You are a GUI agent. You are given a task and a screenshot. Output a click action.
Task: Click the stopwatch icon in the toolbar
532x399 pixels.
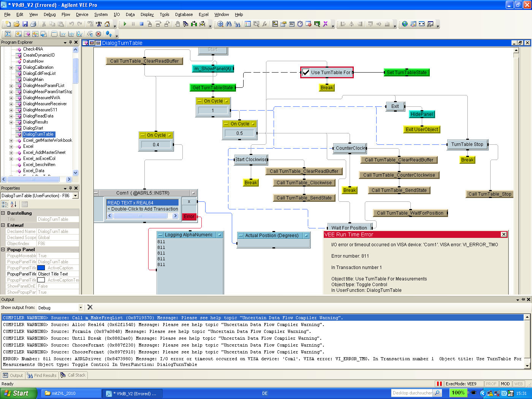(300, 24)
